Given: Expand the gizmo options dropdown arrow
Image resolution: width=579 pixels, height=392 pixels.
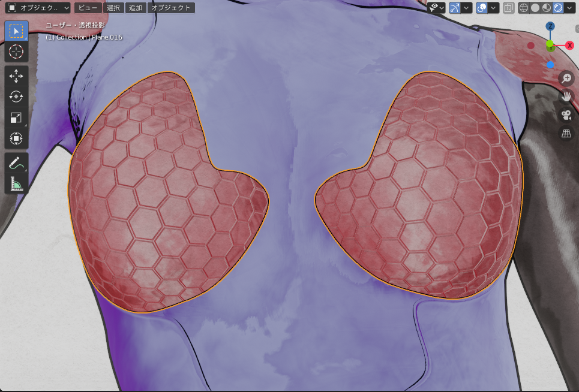Looking at the screenshot, I should (x=466, y=8).
